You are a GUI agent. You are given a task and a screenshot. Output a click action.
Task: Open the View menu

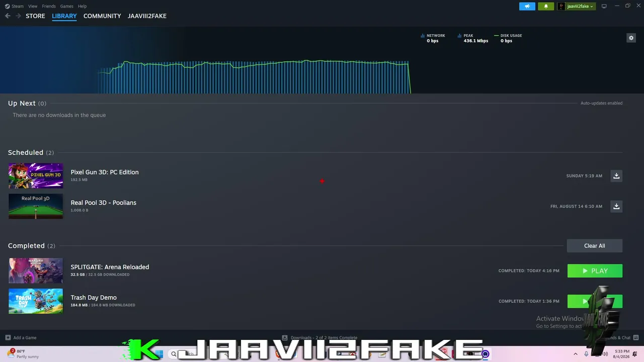(33, 6)
